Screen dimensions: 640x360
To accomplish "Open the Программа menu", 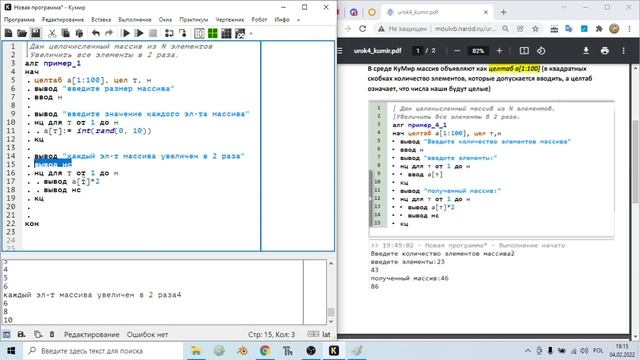I will click(x=20, y=20).
